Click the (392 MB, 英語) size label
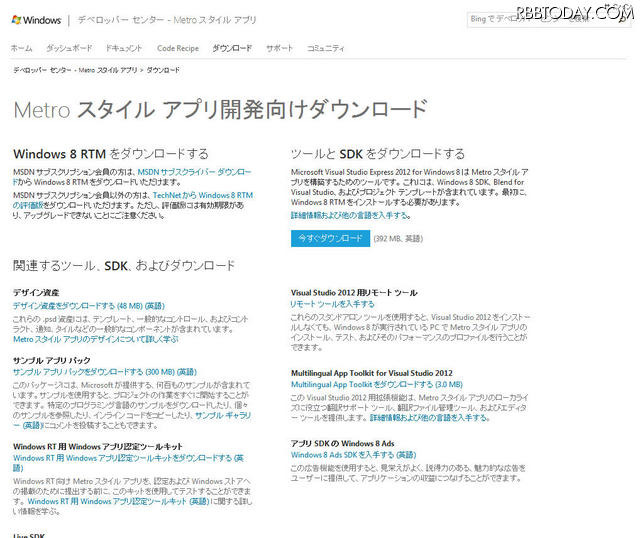The image size is (640, 538). click(x=398, y=238)
